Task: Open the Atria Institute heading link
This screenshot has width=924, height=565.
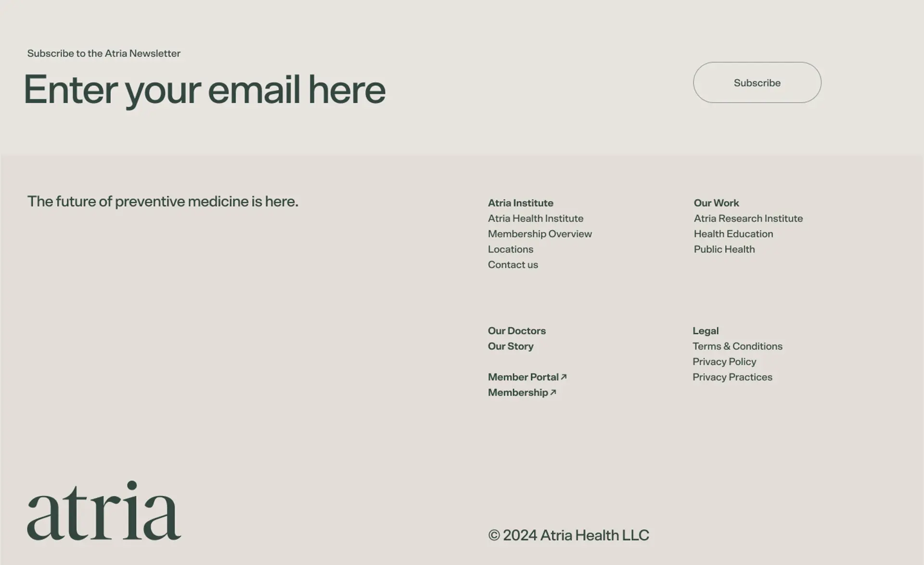Action: pyautogui.click(x=520, y=203)
